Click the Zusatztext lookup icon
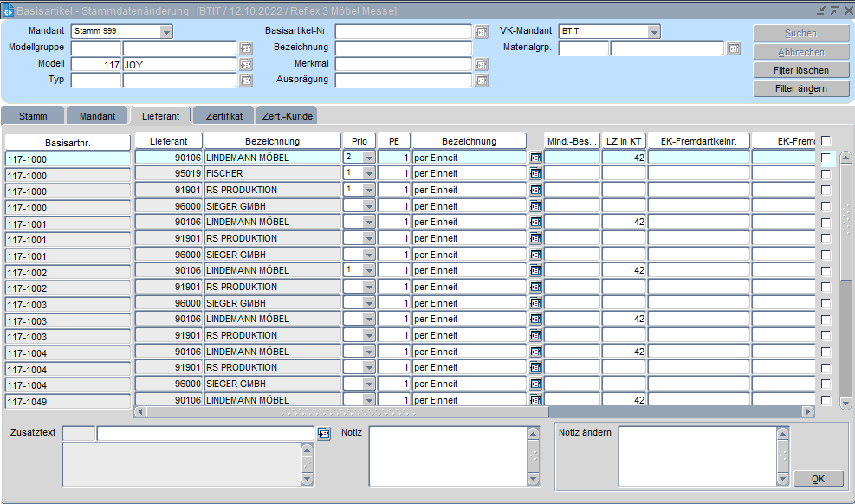Viewport: 855px width, 504px height. pyautogui.click(x=324, y=433)
